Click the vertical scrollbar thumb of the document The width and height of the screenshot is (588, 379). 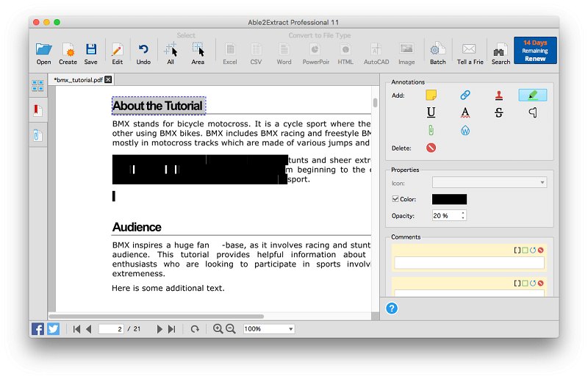coord(375,103)
